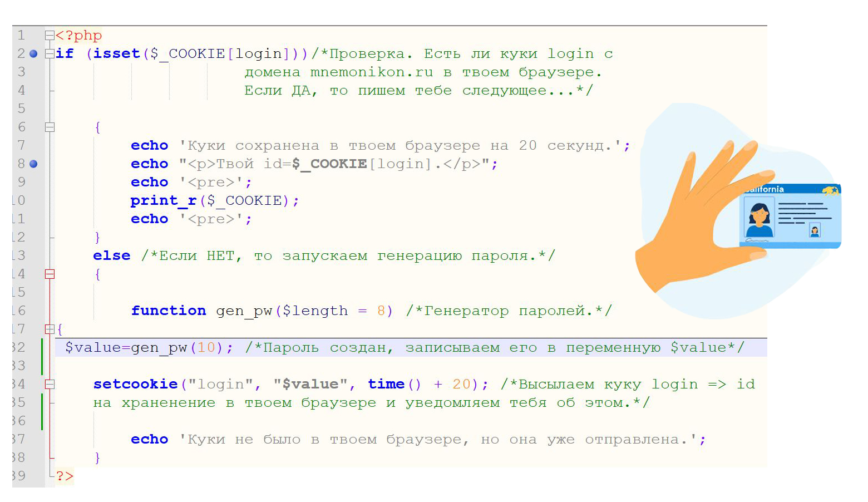
Task: Click the isset keyword on line 2
Action: tap(116, 54)
